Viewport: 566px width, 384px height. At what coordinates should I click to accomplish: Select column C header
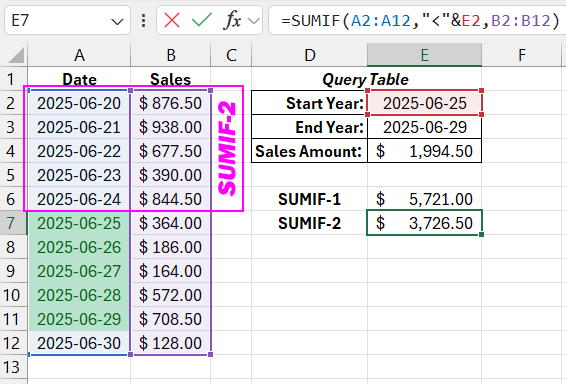pos(231,55)
